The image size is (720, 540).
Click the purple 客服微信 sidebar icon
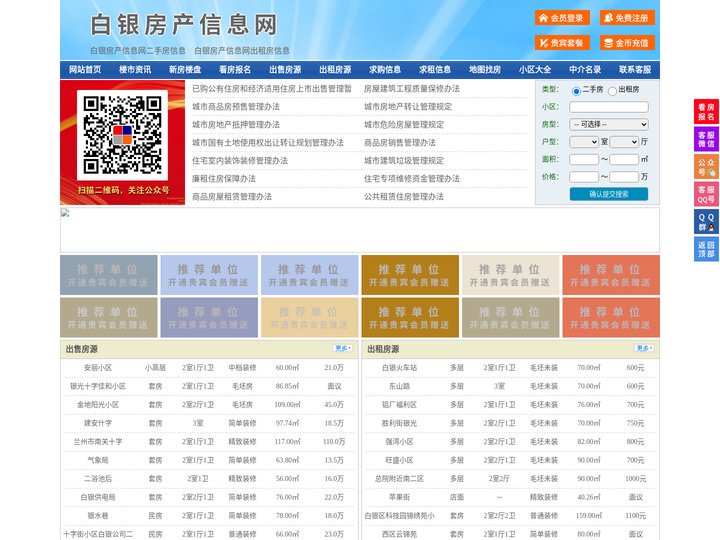706,139
